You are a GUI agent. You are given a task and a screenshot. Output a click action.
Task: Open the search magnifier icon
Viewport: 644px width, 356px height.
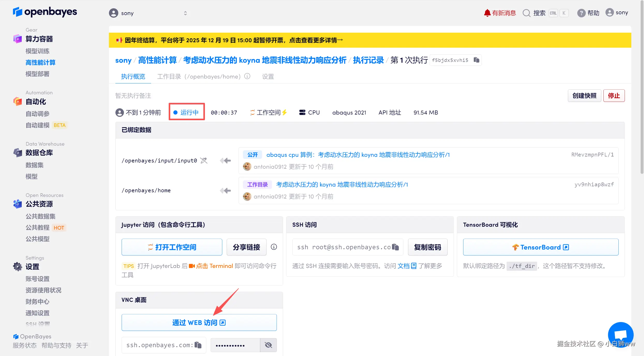coord(527,13)
